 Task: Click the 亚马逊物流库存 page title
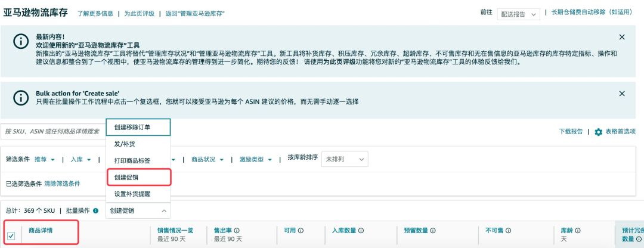tap(36, 13)
